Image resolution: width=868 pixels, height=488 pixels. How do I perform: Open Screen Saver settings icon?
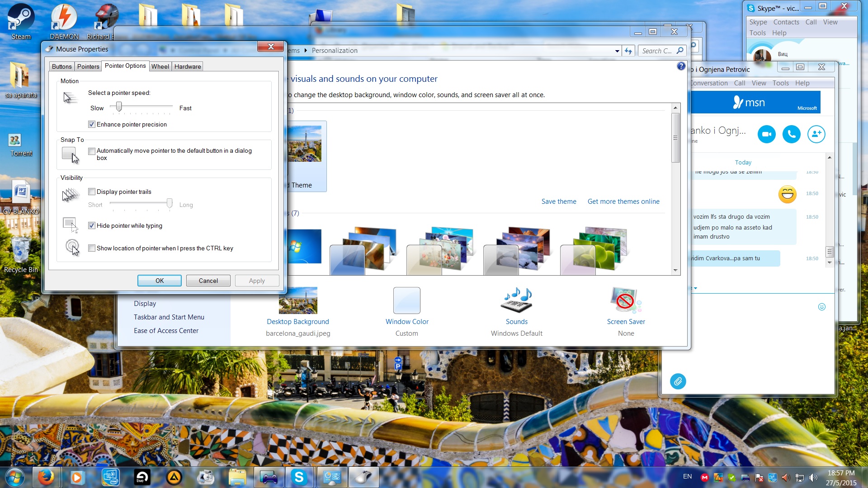point(626,300)
